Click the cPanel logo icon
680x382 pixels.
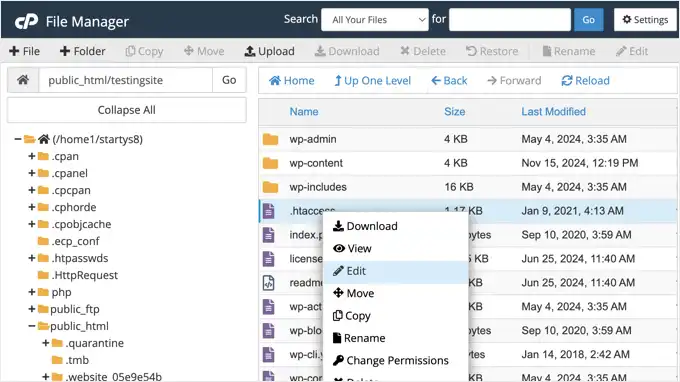[26, 21]
